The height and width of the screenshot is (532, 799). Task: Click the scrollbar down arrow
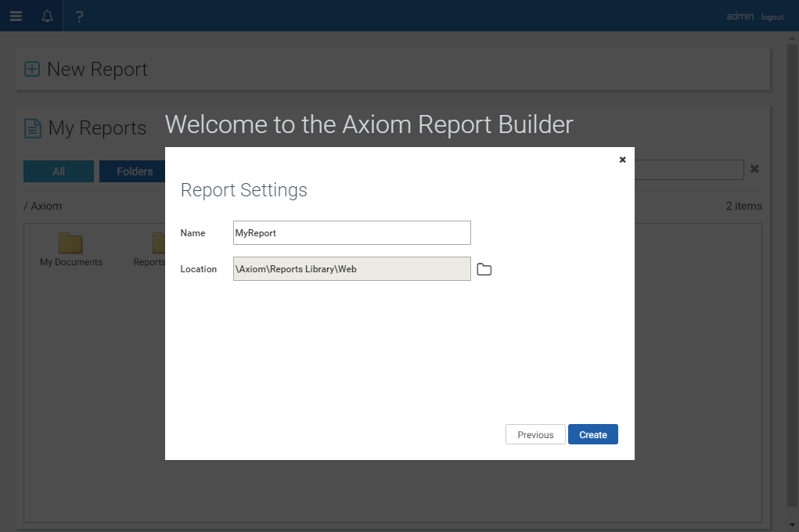(792, 524)
